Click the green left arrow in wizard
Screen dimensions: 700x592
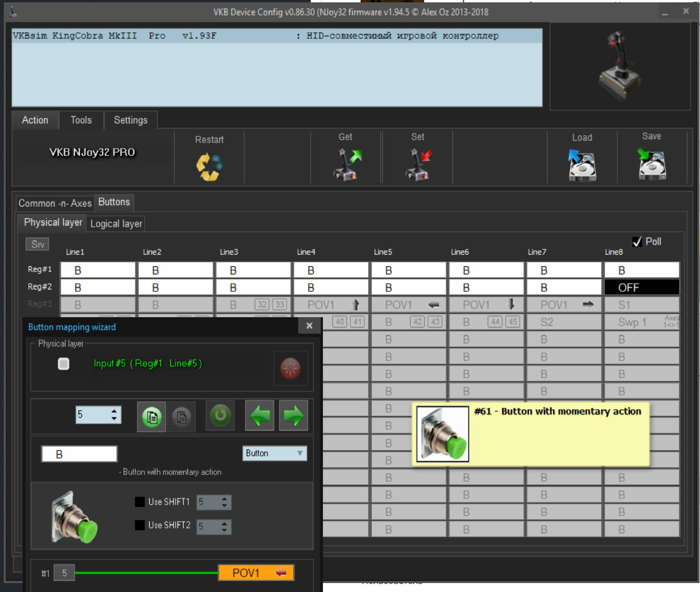click(260, 416)
